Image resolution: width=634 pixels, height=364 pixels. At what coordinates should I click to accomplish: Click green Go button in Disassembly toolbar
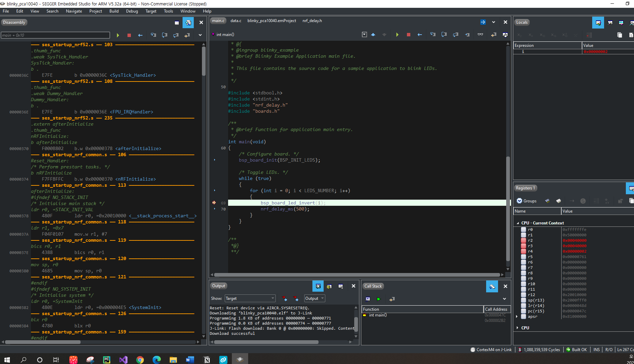coord(118,35)
